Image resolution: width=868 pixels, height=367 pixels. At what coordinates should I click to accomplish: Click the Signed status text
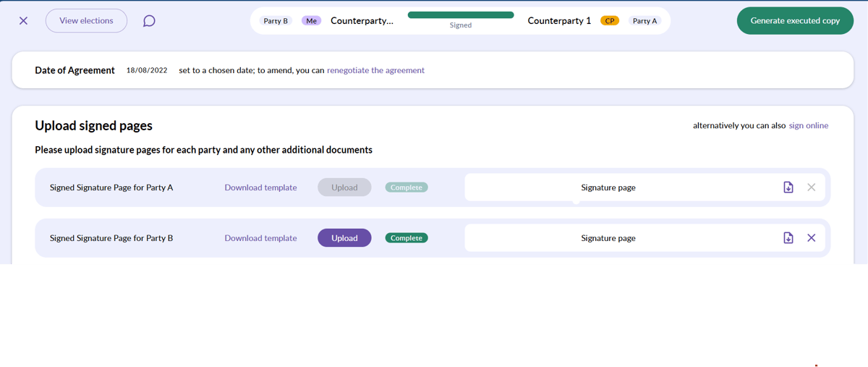[461, 25]
